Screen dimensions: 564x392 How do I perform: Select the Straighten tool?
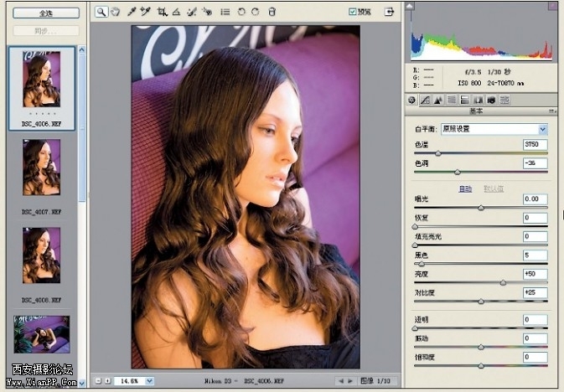click(x=176, y=13)
